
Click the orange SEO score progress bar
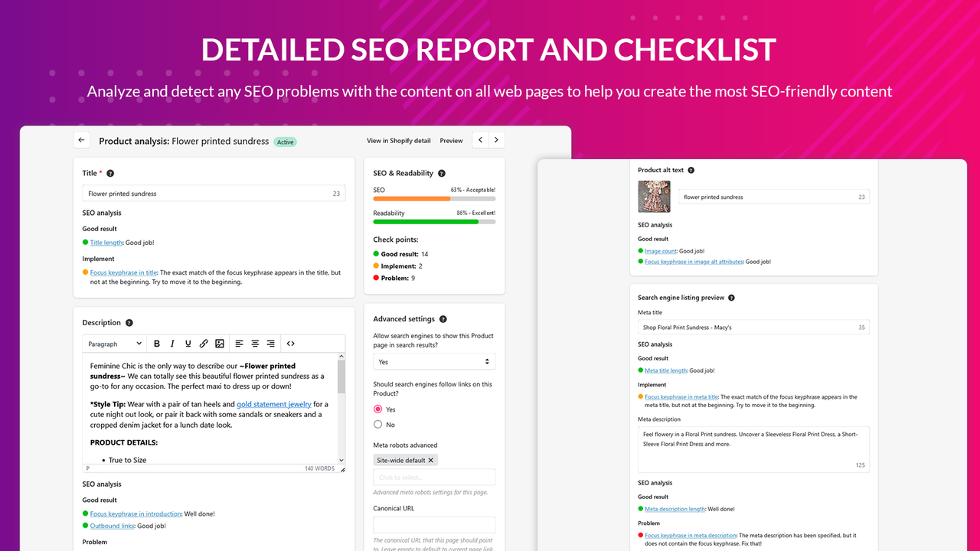[x=413, y=197]
